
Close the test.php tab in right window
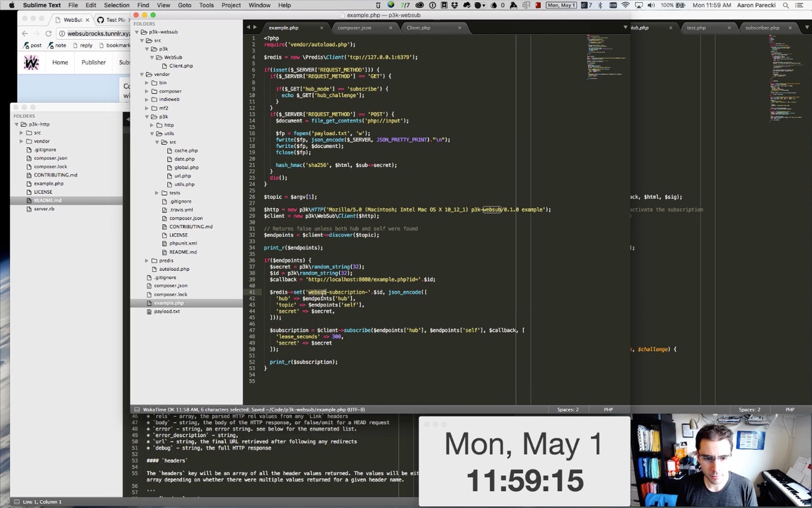pyautogui.click(x=729, y=28)
